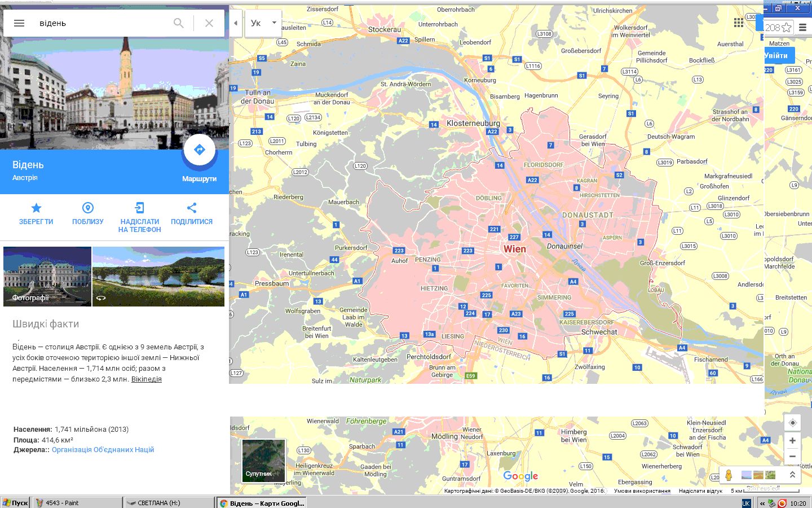
Task: Click the Маршрути label
Action: pos(199,179)
